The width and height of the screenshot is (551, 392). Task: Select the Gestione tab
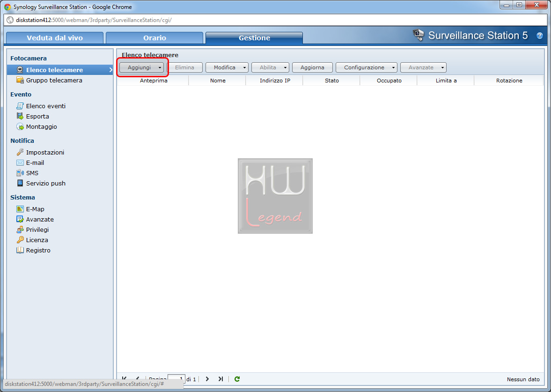point(254,38)
